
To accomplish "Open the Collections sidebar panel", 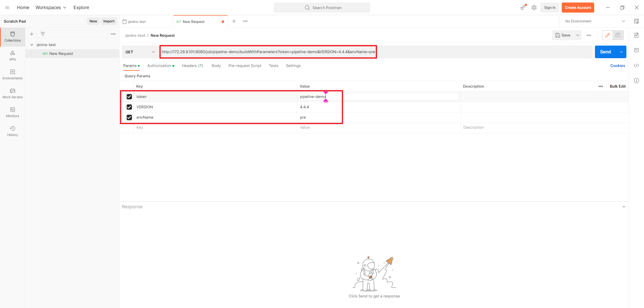I will pos(13,37).
